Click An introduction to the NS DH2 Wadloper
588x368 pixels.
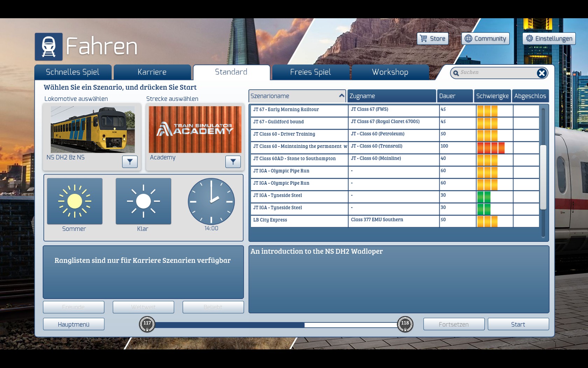[x=316, y=251]
